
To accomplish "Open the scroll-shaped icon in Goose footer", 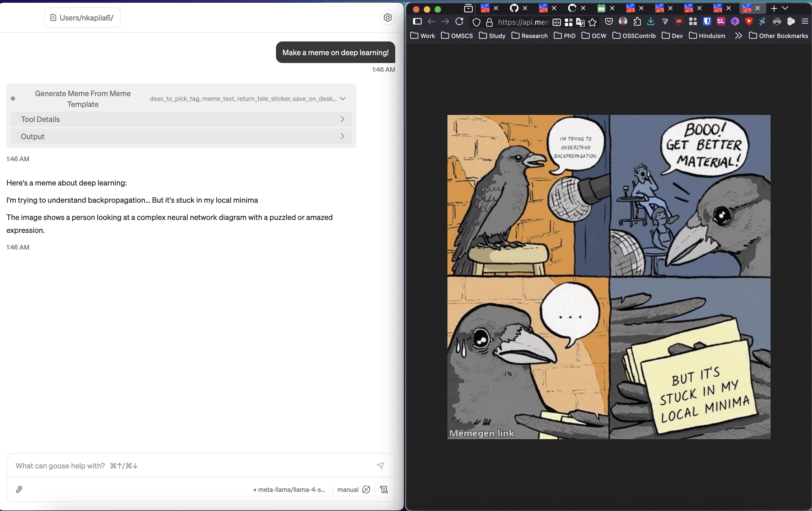I will (x=384, y=489).
